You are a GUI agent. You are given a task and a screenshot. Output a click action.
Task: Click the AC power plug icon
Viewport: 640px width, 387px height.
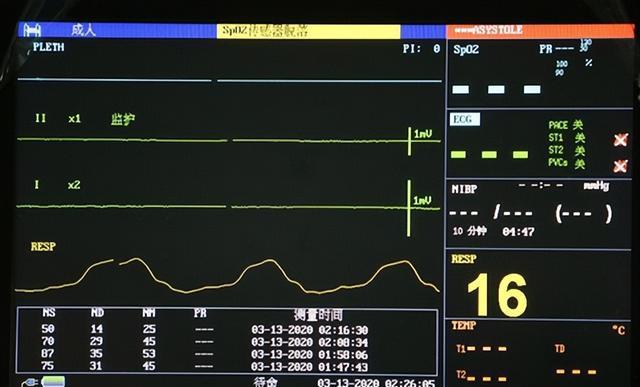(30, 383)
